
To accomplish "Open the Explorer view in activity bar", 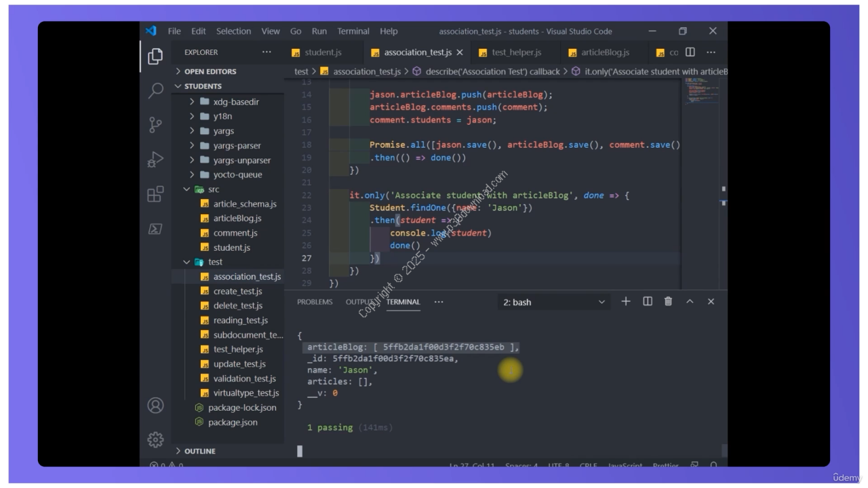I will click(x=156, y=56).
